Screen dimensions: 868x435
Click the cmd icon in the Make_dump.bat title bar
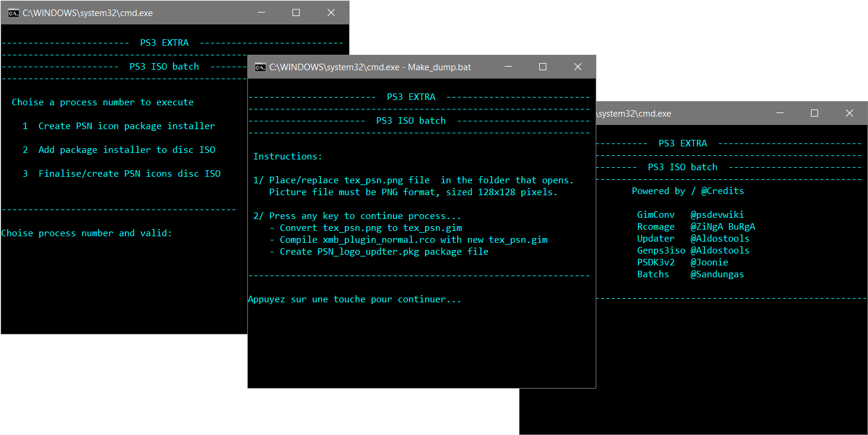point(260,67)
